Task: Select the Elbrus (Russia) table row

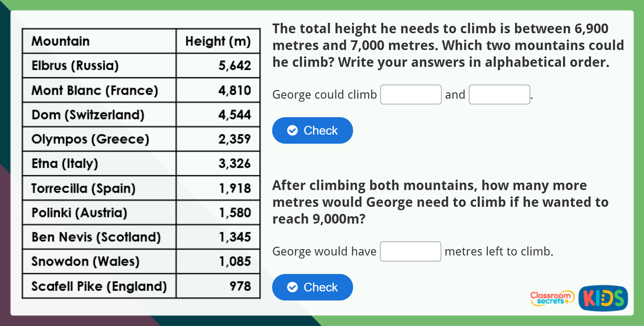Action: tap(141, 66)
